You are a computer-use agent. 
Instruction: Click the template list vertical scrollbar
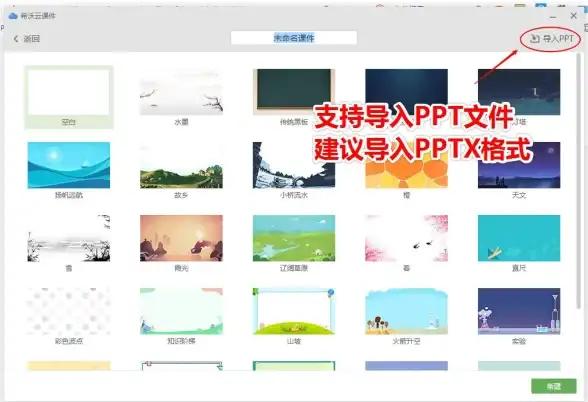coord(579,180)
